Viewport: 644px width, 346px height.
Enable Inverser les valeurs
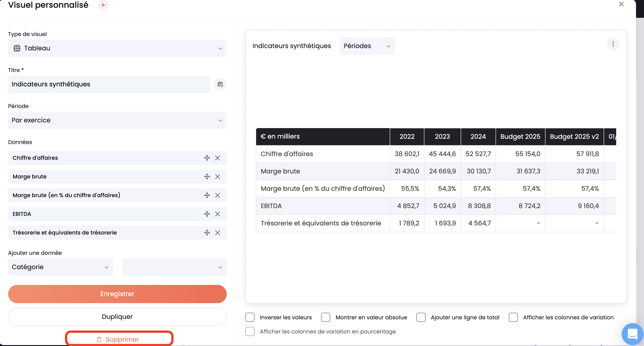click(x=250, y=317)
